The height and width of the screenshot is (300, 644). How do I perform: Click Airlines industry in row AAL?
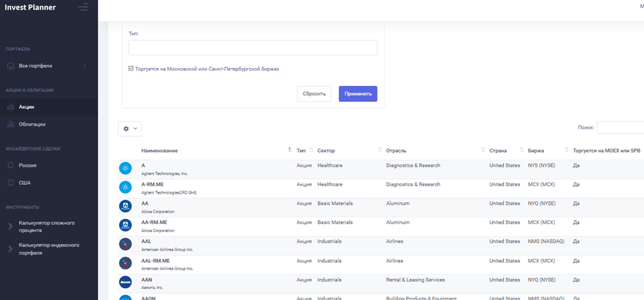(x=395, y=241)
